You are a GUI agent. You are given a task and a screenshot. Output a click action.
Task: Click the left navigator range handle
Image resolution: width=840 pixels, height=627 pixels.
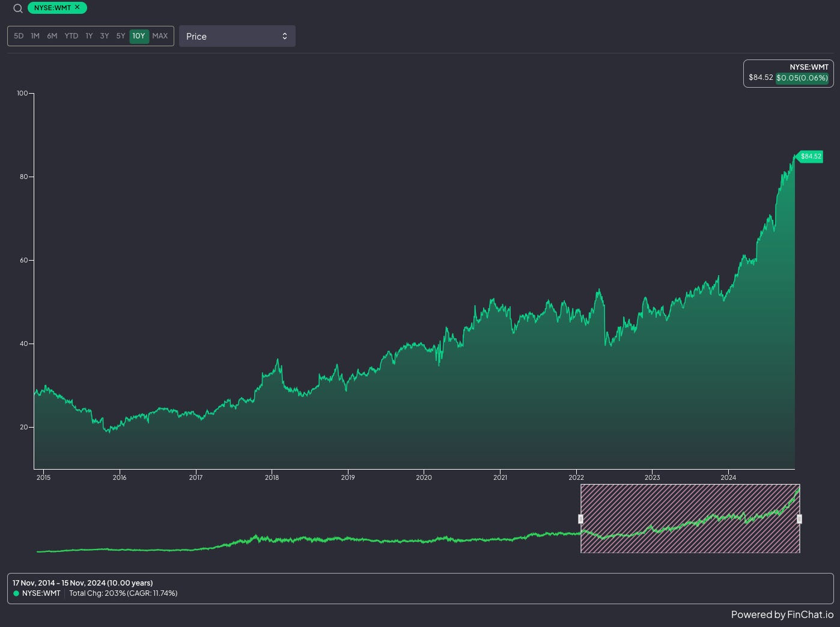point(580,519)
